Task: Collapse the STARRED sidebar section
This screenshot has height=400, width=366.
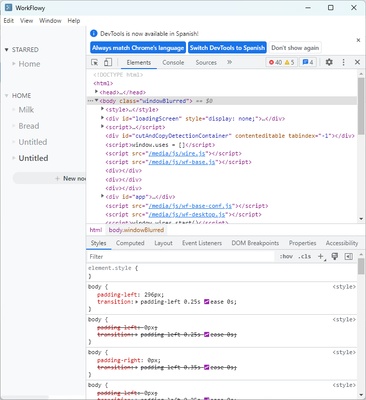Action: point(6,50)
